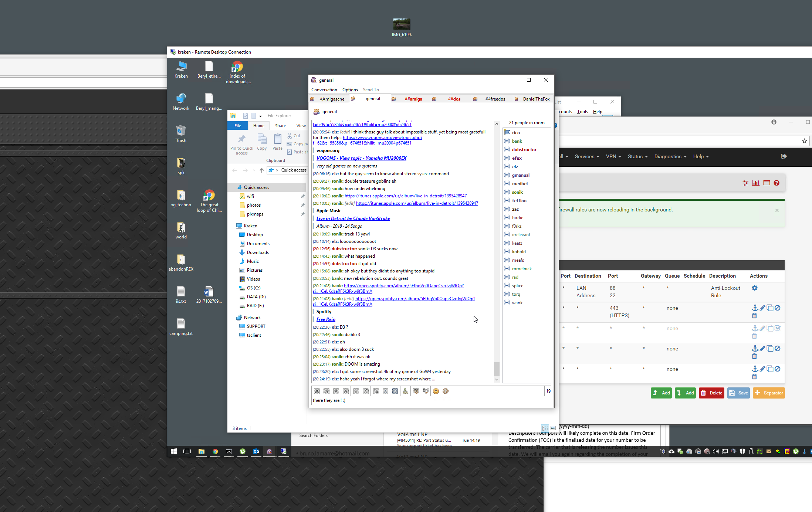This screenshot has width=812, height=512.
Task: Click the red Delete button
Action: click(711, 393)
